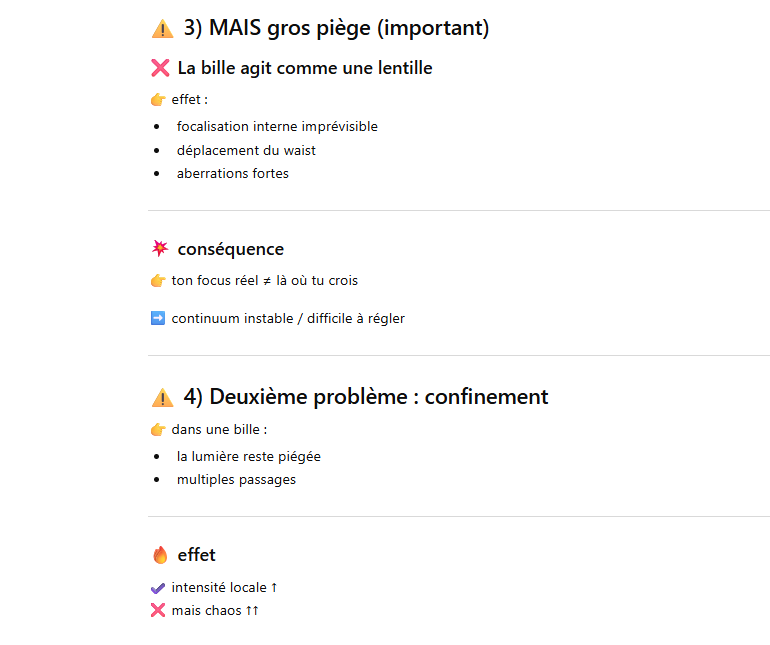The image size is (770, 645).
Task: Click the heading "3) MAIS gros piège (important)"
Action: (336, 28)
